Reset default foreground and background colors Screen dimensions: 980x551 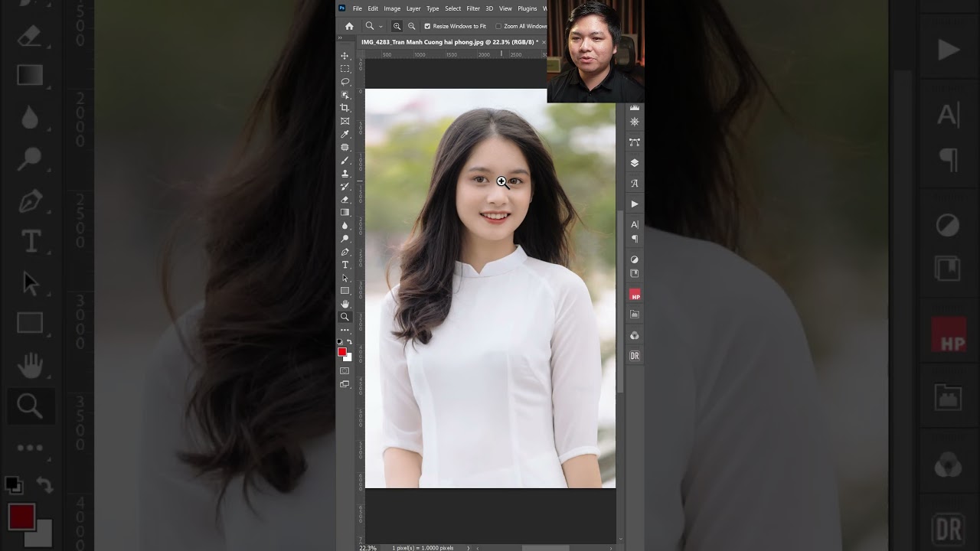[x=340, y=342]
